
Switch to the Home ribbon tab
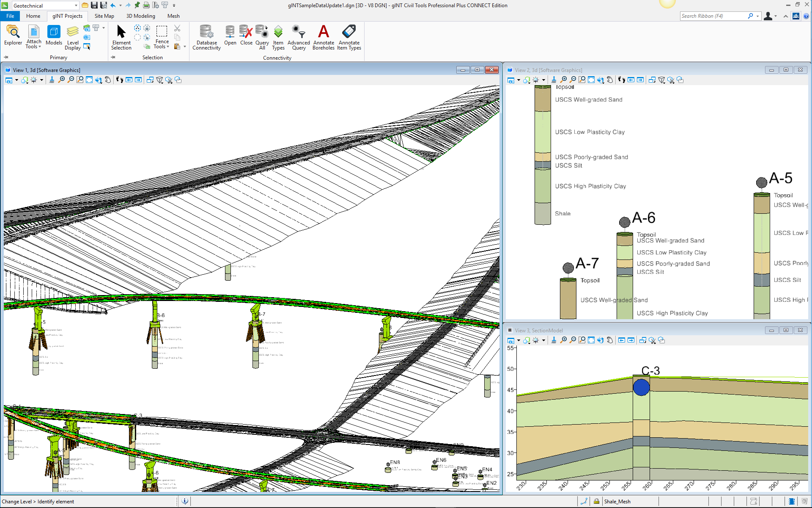pyautogui.click(x=34, y=16)
